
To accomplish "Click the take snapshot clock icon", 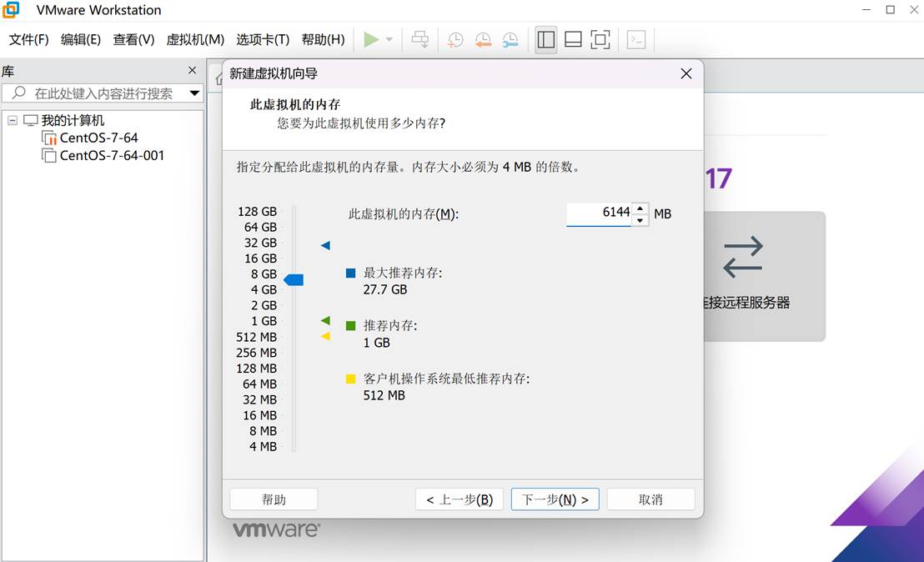I will pyautogui.click(x=455, y=40).
